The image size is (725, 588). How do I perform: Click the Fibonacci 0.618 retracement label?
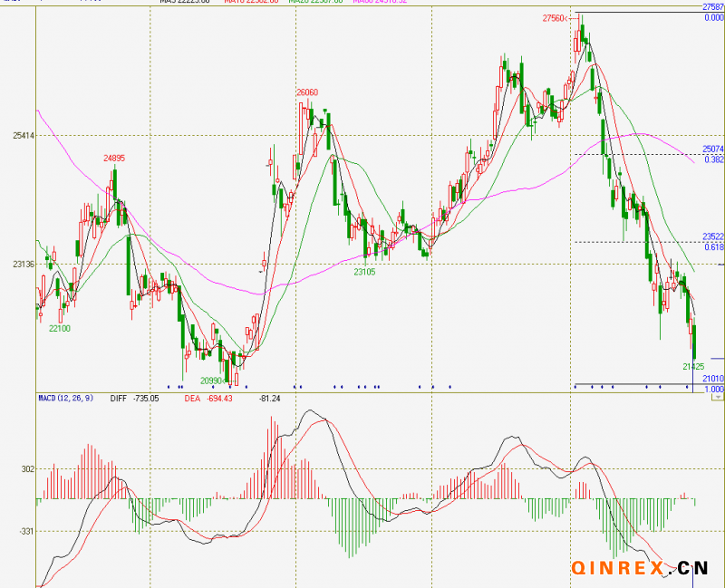713,246
